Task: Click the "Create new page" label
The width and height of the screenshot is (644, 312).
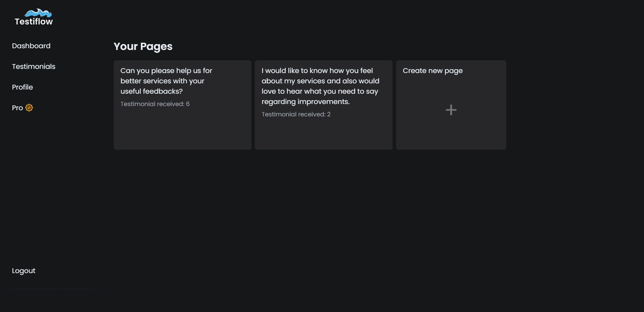Action: [433, 71]
